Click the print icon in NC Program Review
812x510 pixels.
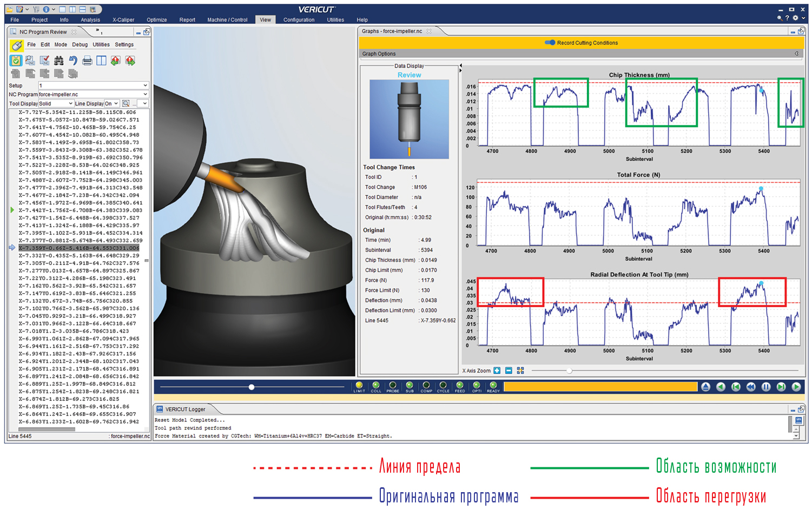(x=87, y=61)
